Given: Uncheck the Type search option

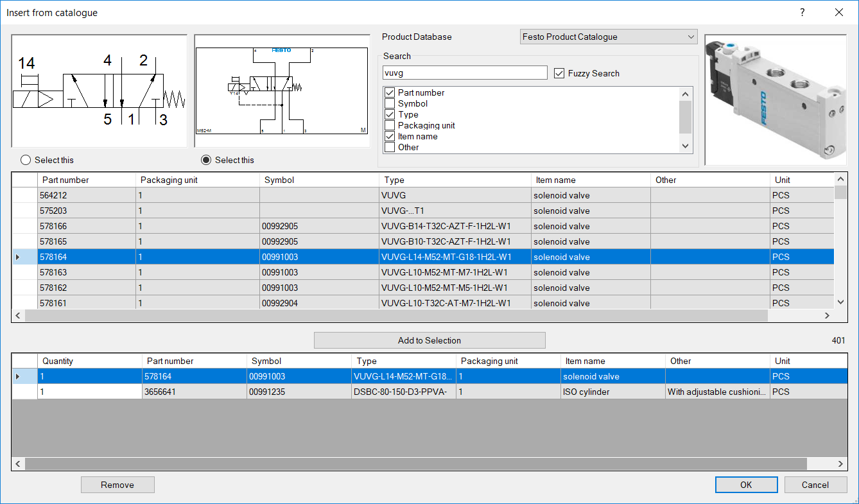Looking at the screenshot, I should [390, 114].
